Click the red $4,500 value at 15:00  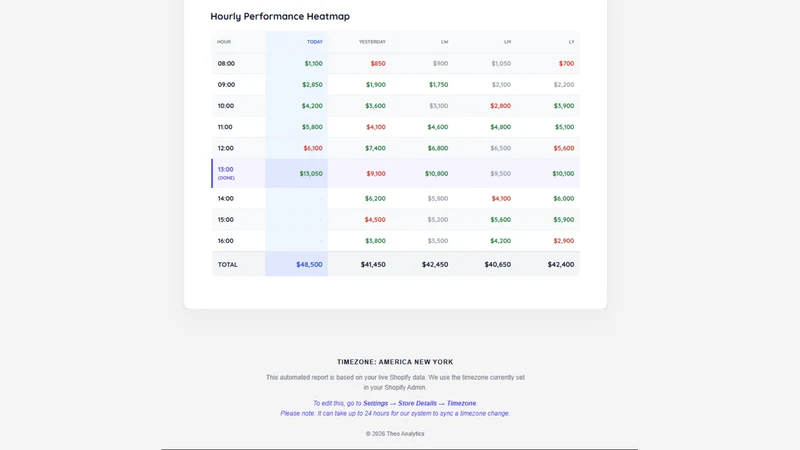(375, 220)
